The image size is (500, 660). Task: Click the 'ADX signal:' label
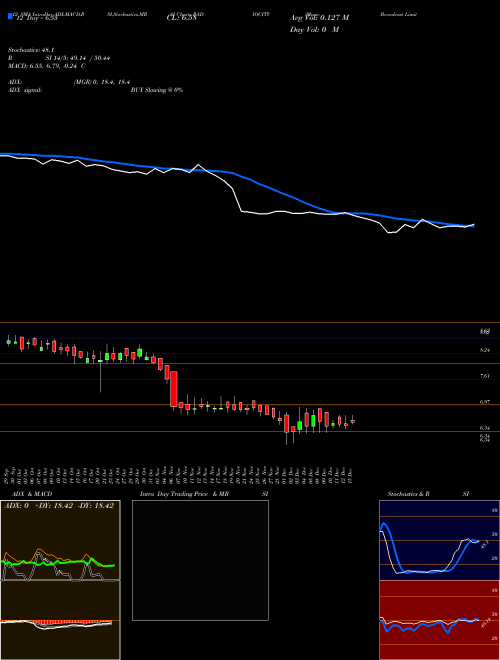(25, 90)
